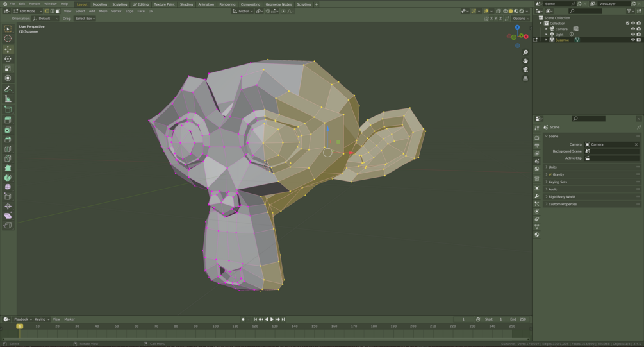The height and width of the screenshot is (347, 644).
Task: Select the Bevel tool
Action: pos(8,139)
